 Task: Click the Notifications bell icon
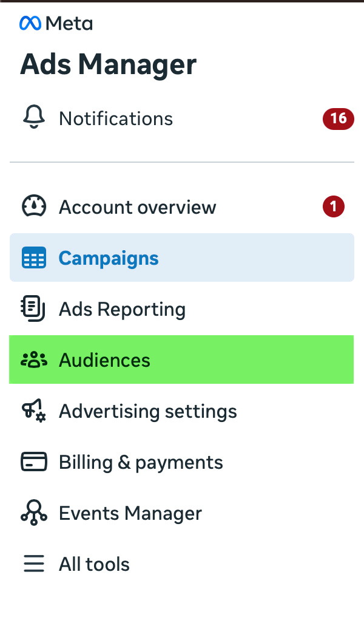(x=34, y=117)
